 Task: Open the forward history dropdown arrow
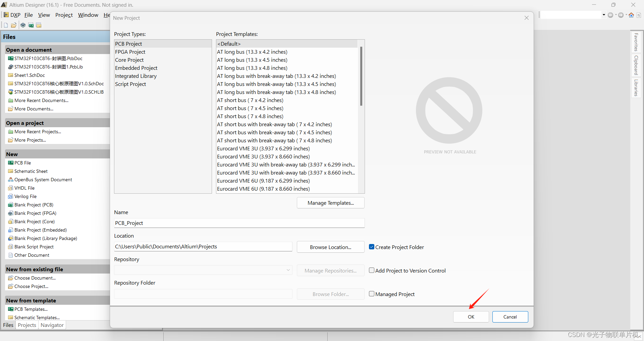626,15
